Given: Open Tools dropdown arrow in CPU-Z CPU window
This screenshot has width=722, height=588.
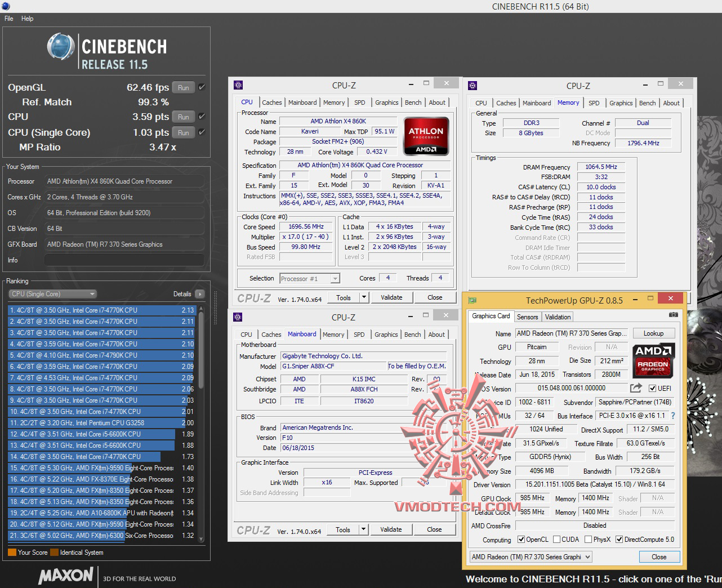Looking at the screenshot, I should point(364,297).
